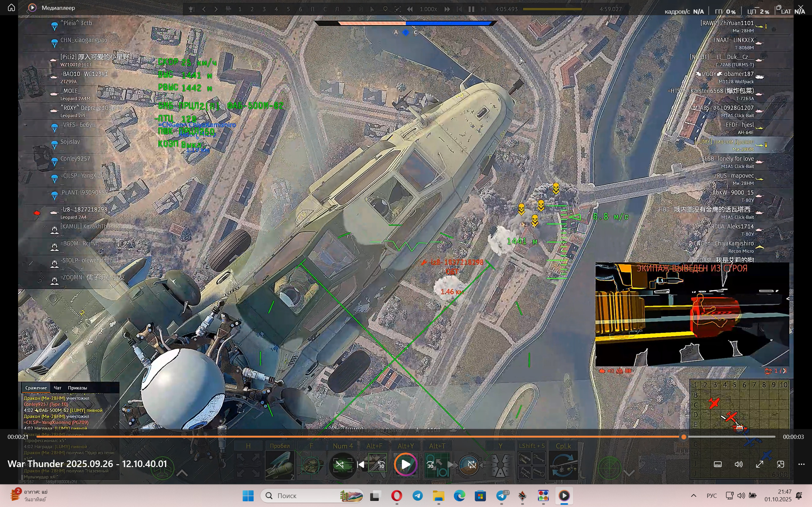Image resolution: width=812 pixels, height=507 pixels.
Task: Toggle repeat mode
Action: click(x=472, y=465)
